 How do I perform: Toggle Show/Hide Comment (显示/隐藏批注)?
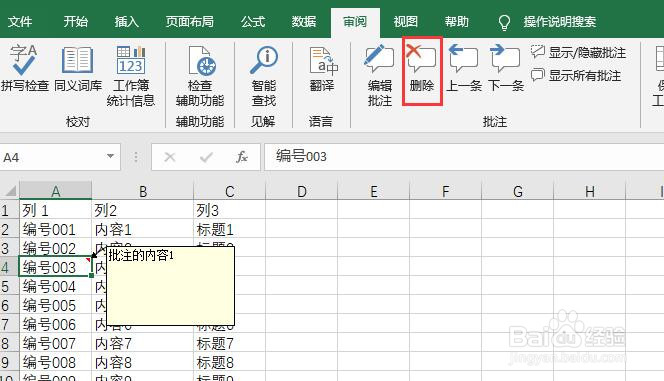point(578,52)
